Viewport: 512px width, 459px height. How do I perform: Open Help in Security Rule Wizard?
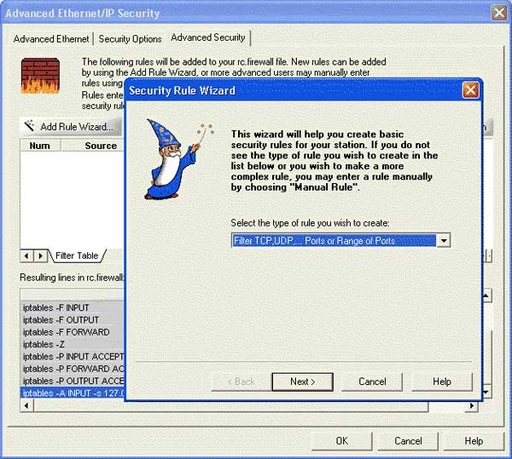pos(442,382)
